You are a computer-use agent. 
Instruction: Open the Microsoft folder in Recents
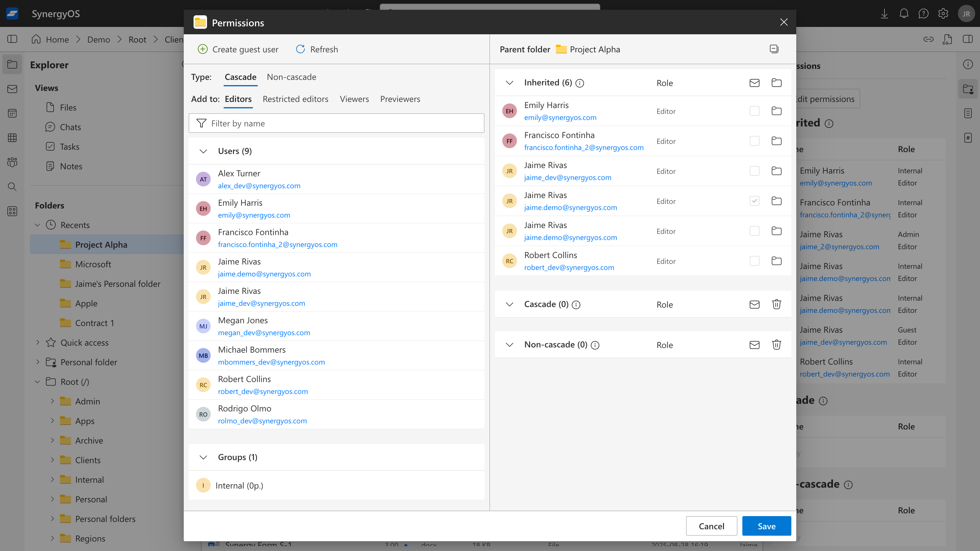click(x=93, y=264)
